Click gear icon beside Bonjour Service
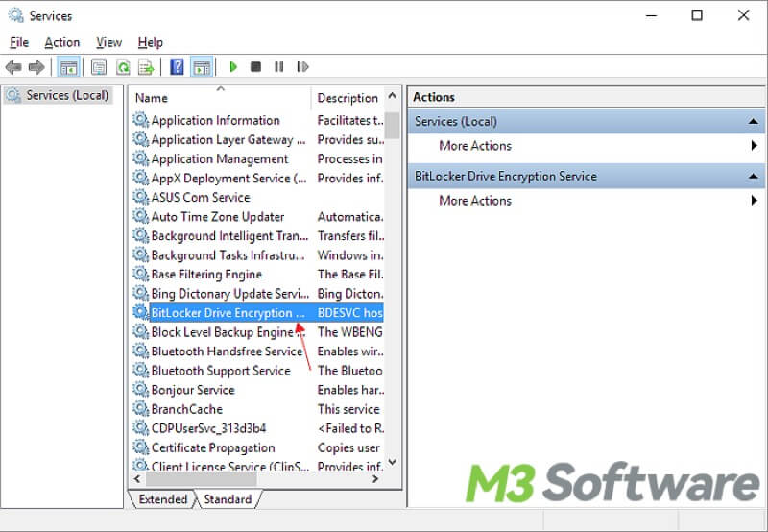Image resolution: width=768 pixels, height=532 pixels. coord(140,389)
